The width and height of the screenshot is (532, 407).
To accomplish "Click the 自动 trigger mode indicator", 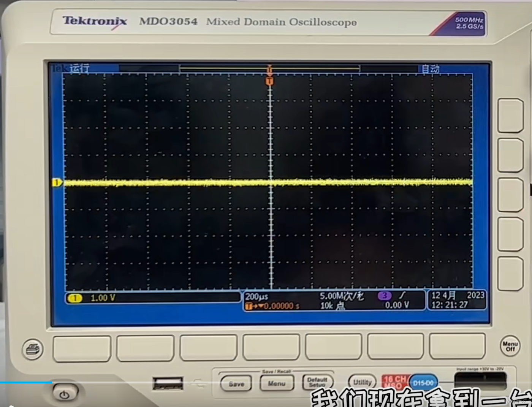I will 431,69.
